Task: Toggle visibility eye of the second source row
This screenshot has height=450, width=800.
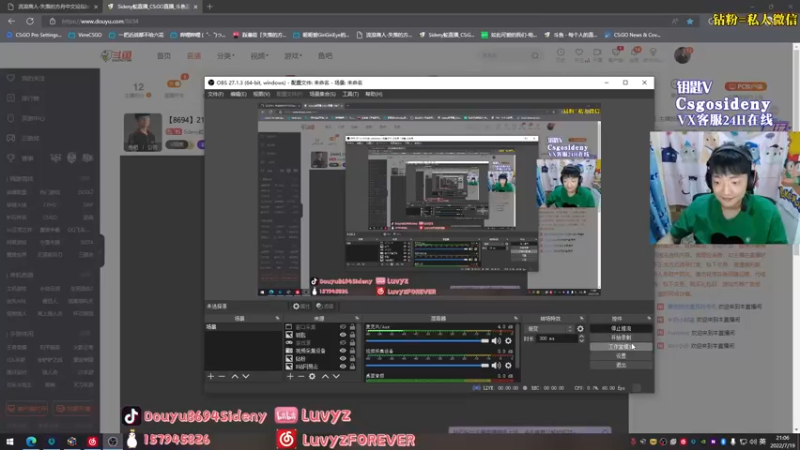Action: tap(343, 335)
